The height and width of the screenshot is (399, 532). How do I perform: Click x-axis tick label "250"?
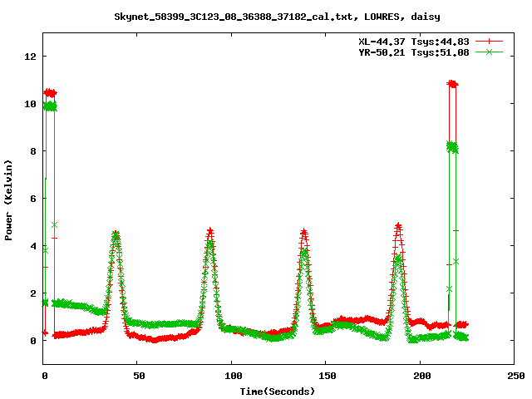click(516, 376)
